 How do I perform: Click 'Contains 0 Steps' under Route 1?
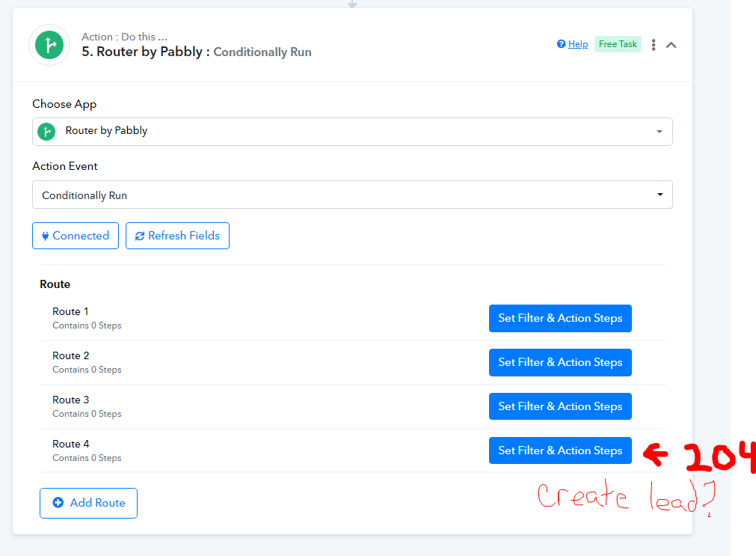(x=87, y=326)
